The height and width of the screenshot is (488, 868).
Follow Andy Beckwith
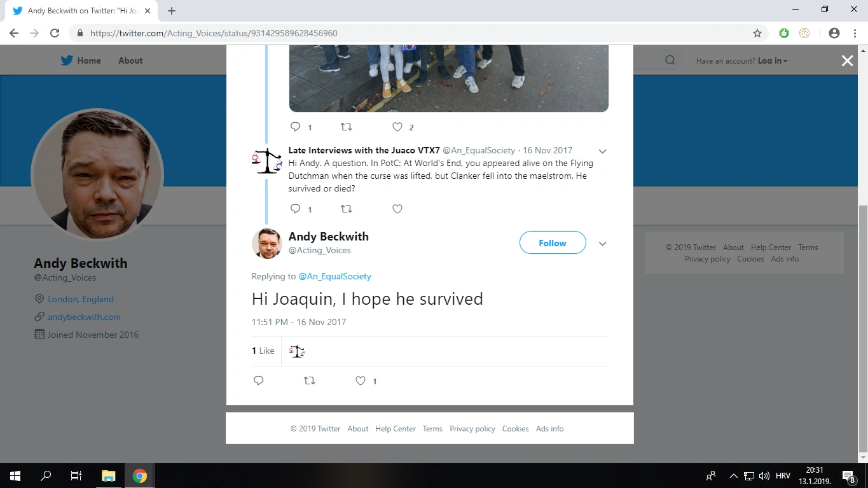(x=553, y=242)
